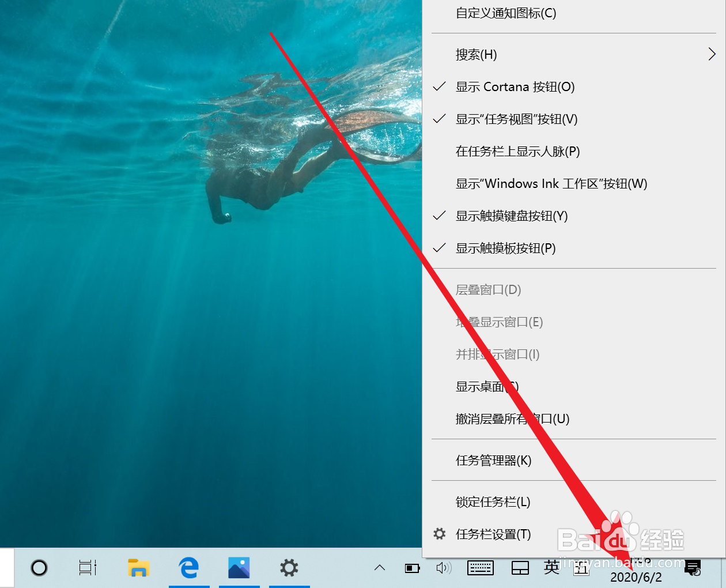
Task: Uncheck 显示 Cortana 按钮 in the menu
Action: point(515,86)
